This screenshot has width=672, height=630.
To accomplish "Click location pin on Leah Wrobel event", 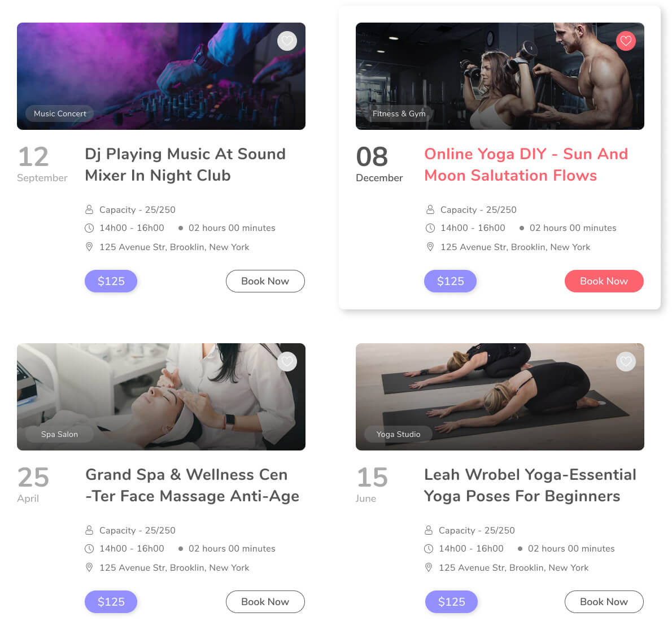I will pyautogui.click(x=428, y=567).
